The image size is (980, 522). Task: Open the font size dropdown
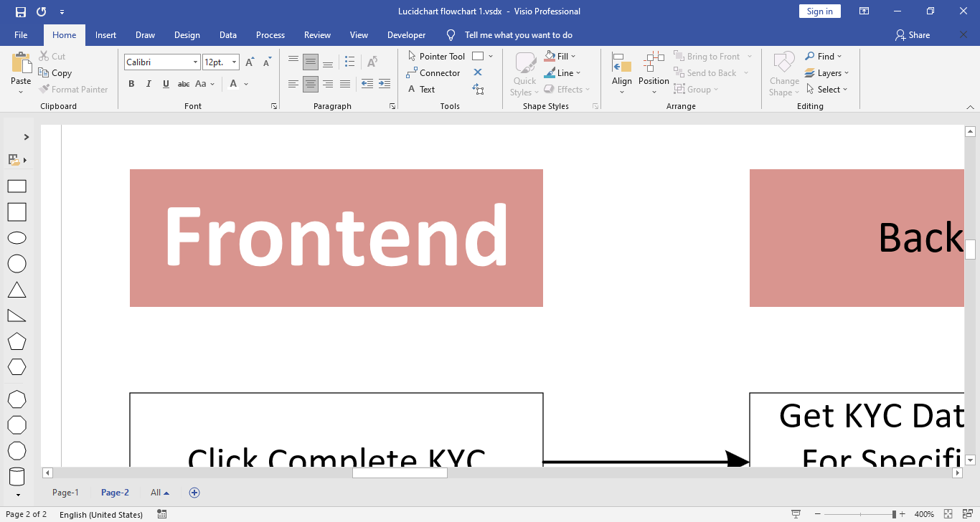[x=232, y=62]
